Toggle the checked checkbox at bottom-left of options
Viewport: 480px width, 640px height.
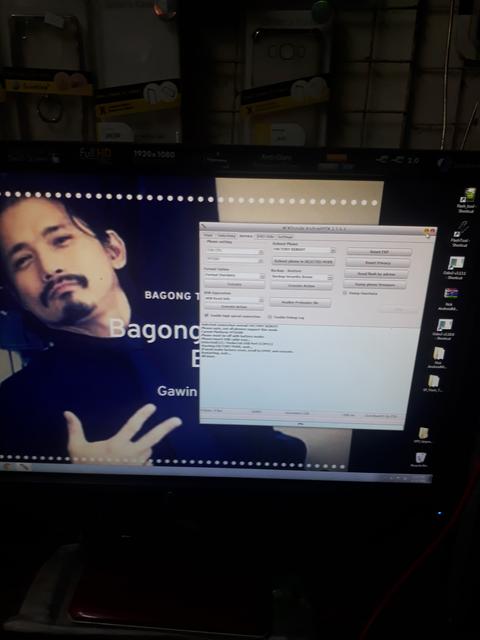click(x=207, y=316)
